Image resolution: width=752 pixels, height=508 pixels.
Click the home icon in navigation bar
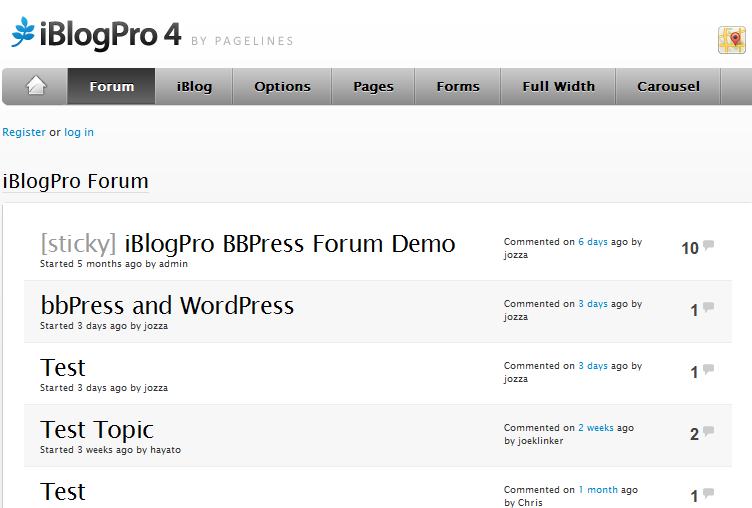click(36, 86)
